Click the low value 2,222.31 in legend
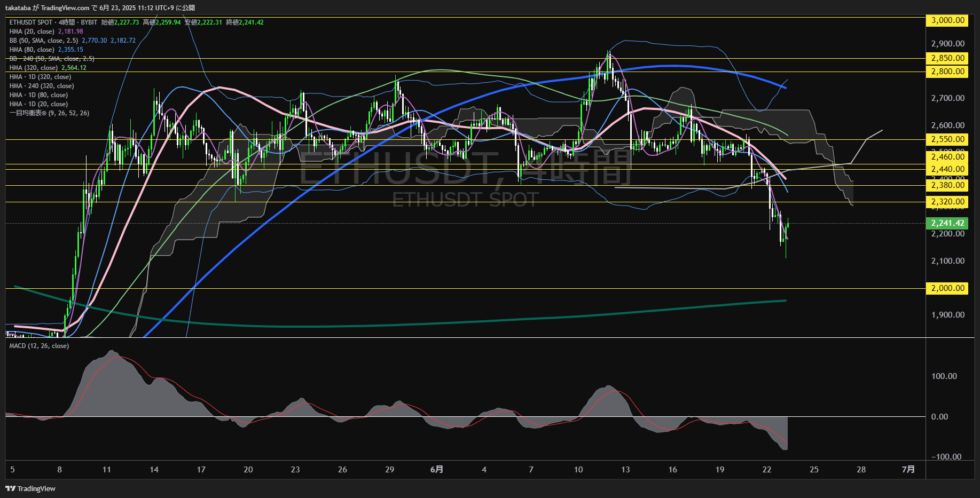This screenshot has width=980, height=498. [210, 22]
